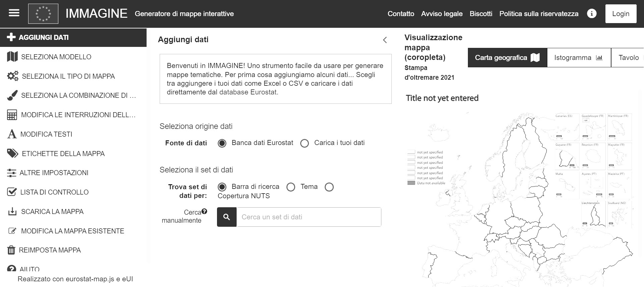Screen dimensions: 644x287
Task: Open Seleziona modello map icon item
Action: tap(12, 57)
